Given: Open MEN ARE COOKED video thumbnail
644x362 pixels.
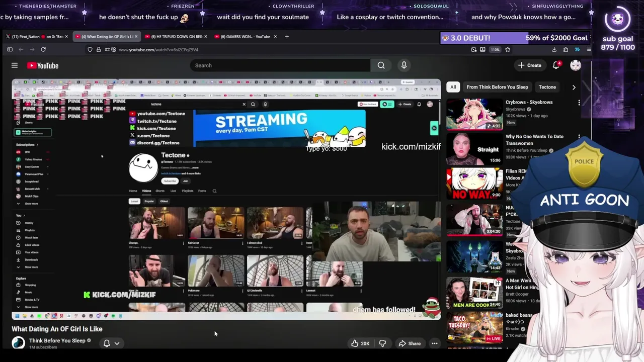Looking at the screenshot, I should 474,293.
